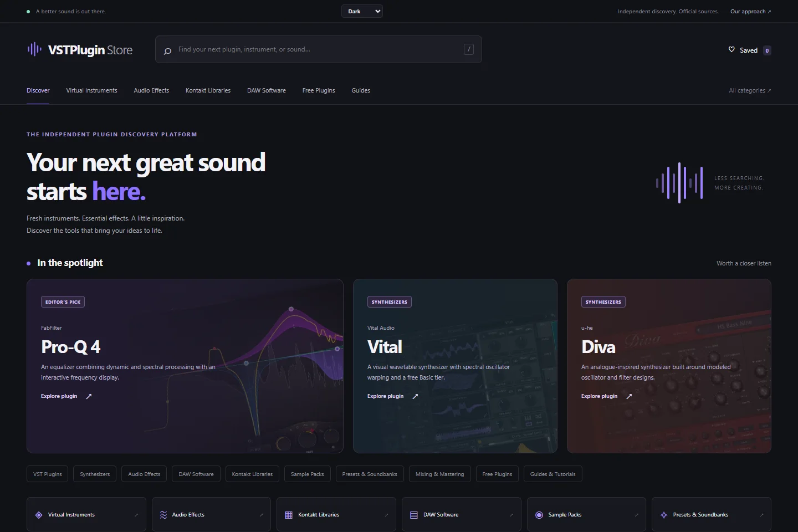Click arrow icon next to Diva Explore plugin
This screenshot has width=798, height=532.
[629, 396]
